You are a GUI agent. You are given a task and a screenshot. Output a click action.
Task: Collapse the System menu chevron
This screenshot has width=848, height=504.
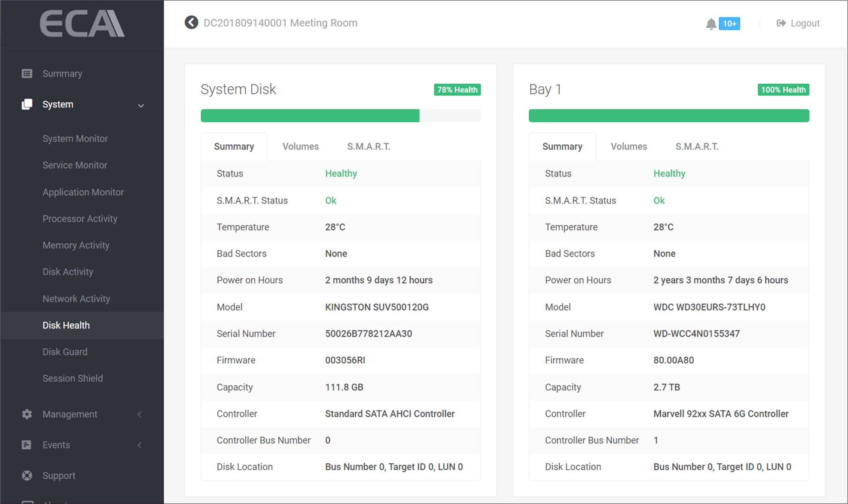140,105
